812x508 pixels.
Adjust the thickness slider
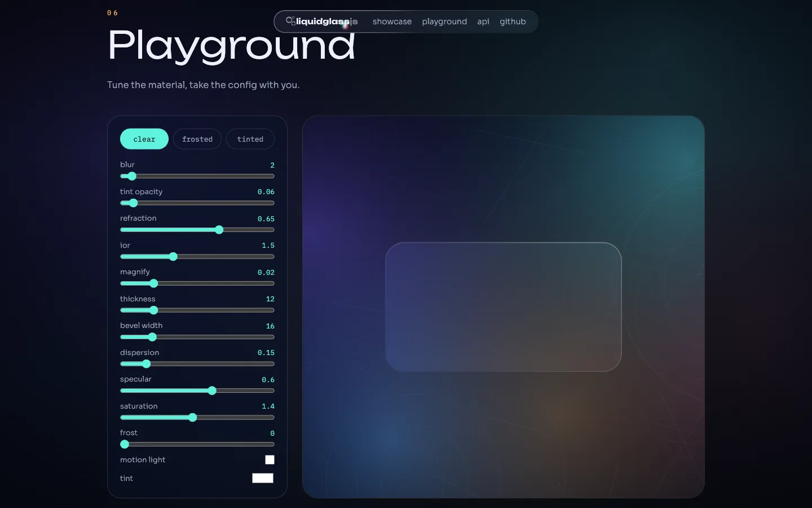(x=197, y=310)
